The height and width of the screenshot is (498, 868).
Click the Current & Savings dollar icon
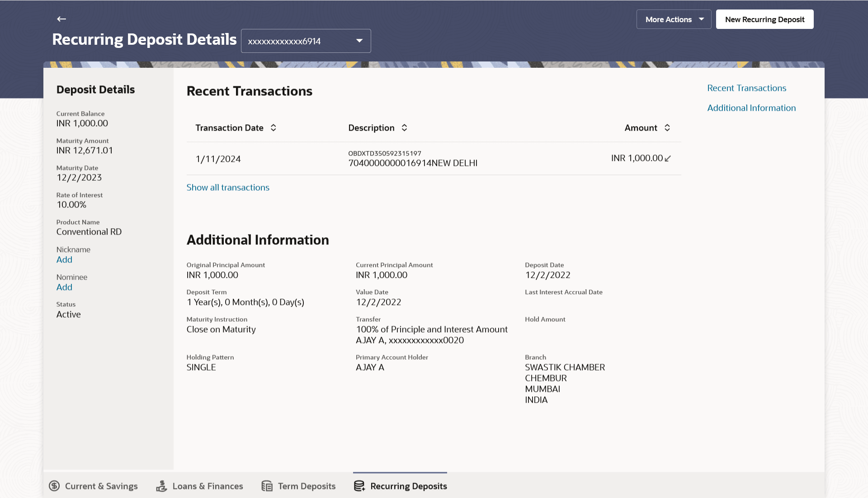(54, 486)
